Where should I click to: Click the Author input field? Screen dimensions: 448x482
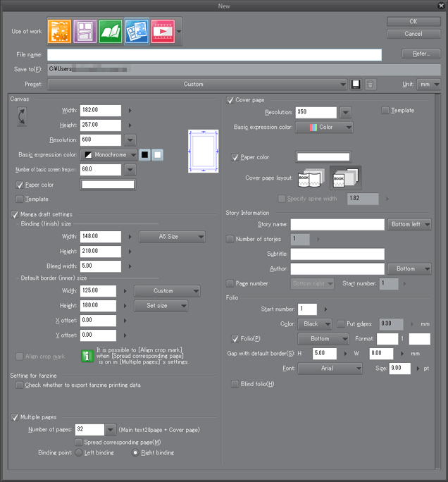pos(337,268)
